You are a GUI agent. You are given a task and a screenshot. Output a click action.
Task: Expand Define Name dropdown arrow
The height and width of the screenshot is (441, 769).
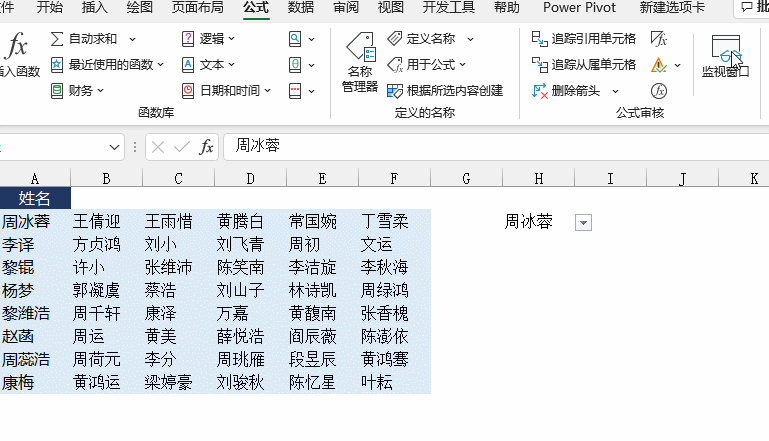point(470,39)
